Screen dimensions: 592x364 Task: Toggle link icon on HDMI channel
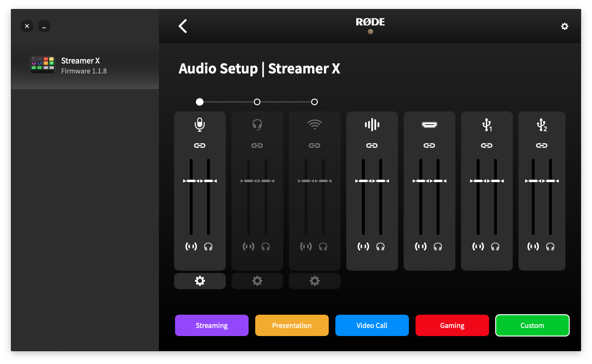tap(429, 146)
